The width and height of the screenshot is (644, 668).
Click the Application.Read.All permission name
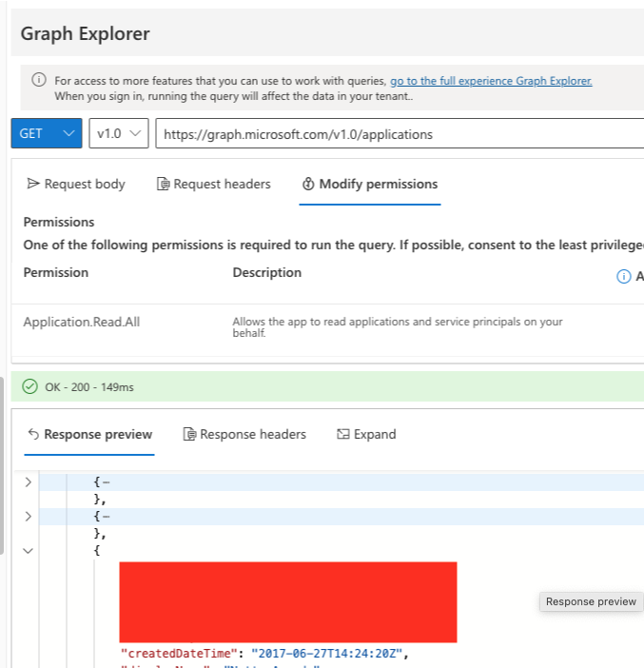(82, 322)
